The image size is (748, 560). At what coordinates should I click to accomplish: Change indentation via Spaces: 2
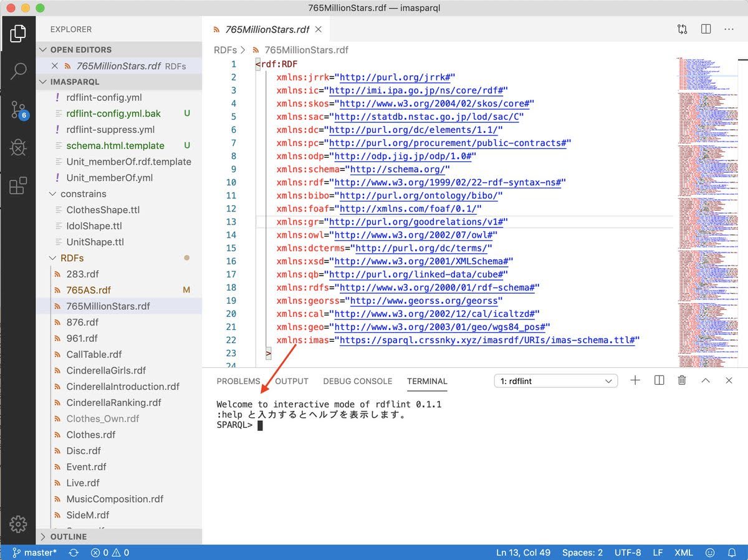582,553
